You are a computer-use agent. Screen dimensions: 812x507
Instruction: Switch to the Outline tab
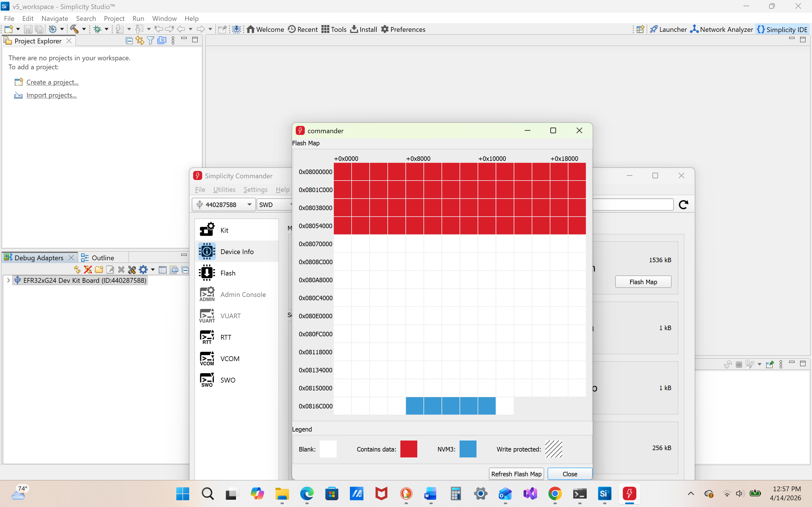click(103, 257)
